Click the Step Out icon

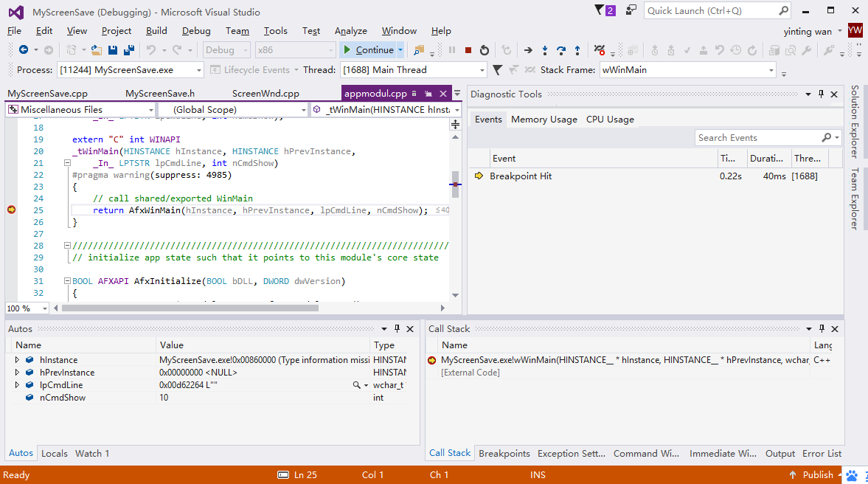pos(577,50)
